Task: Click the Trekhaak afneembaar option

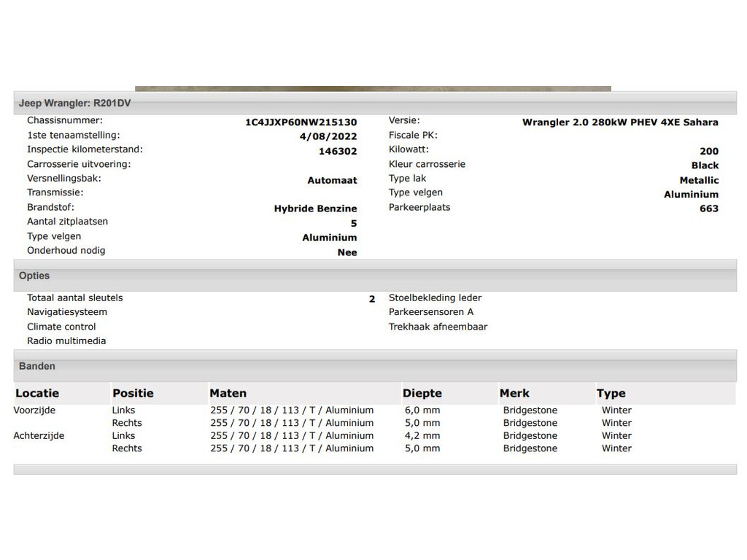Action: (x=438, y=327)
